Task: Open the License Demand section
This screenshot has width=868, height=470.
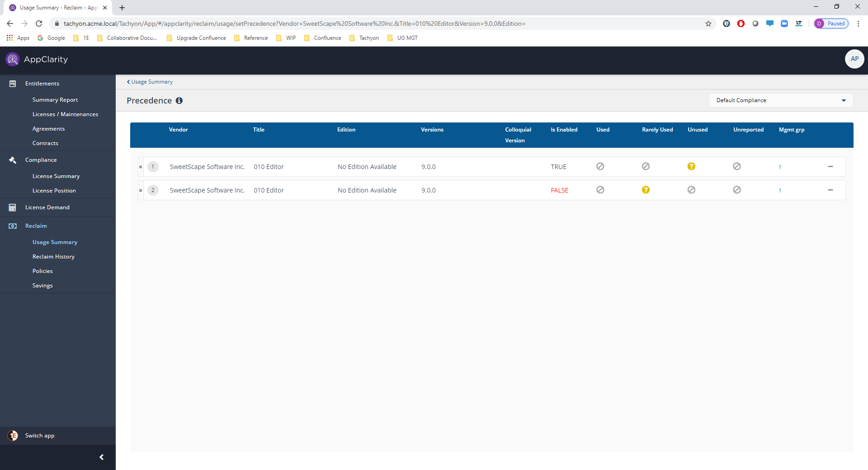Action: tap(47, 207)
